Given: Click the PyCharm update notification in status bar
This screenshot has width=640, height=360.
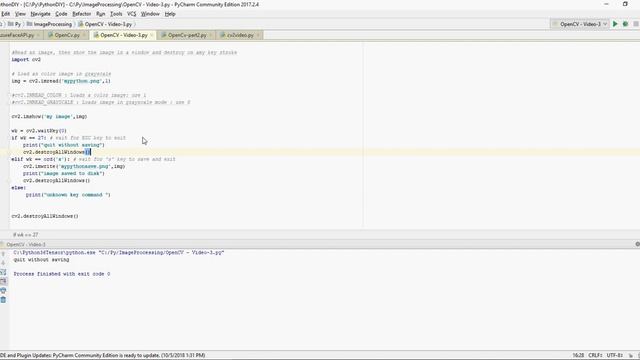Looking at the screenshot, I should click(x=102, y=356).
